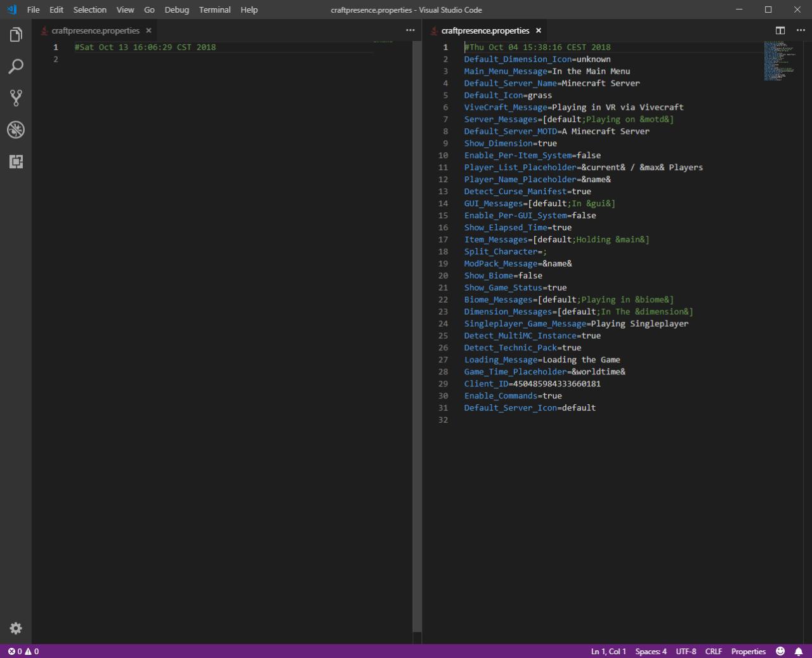Click the errors and warnings status indicator
The width and height of the screenshot is (812, 658).
click(23, 651)
